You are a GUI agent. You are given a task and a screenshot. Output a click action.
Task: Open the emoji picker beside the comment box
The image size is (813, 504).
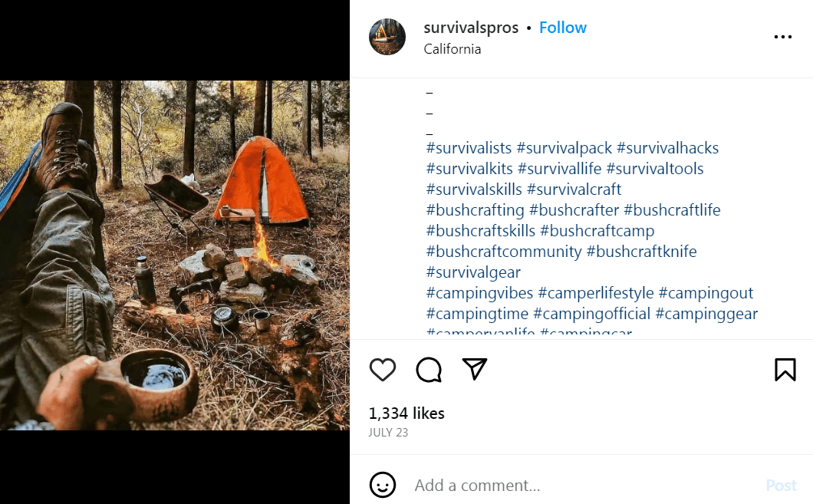click(x=383, y=485)
